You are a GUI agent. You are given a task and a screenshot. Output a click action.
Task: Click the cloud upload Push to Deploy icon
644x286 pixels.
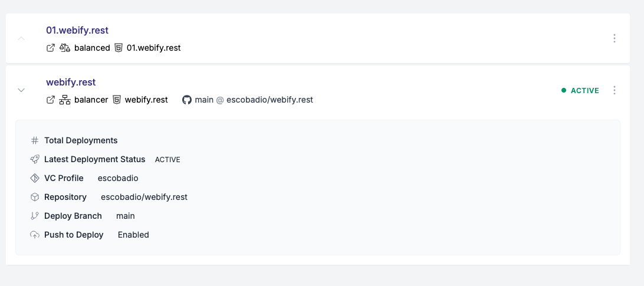click(35, 235)
